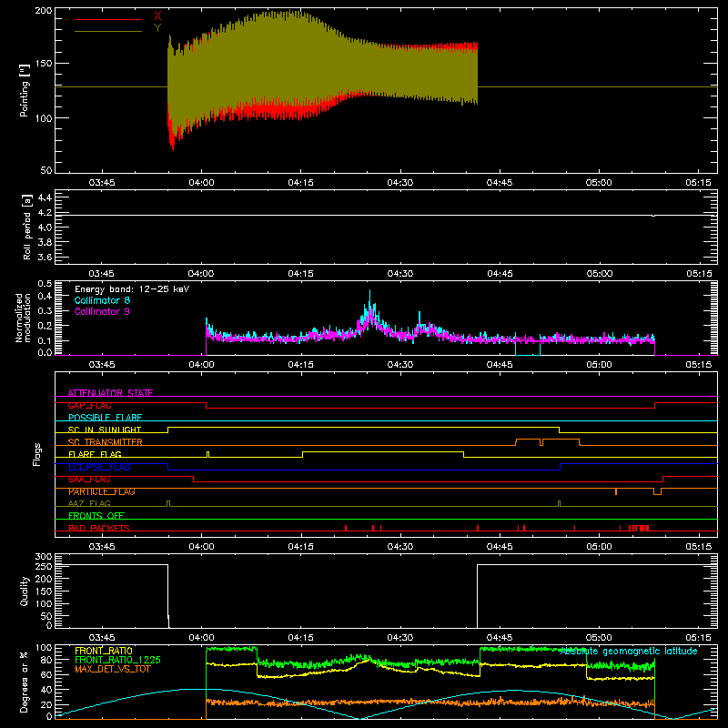Click 'Absolute geomagnetic latitude' legend text
Image resolution: width=728 pixels, height=728 pixels.
click(x=629, y=652)
